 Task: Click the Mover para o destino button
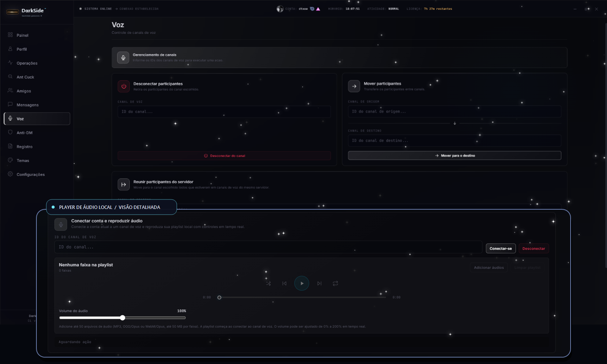point(454,155)
